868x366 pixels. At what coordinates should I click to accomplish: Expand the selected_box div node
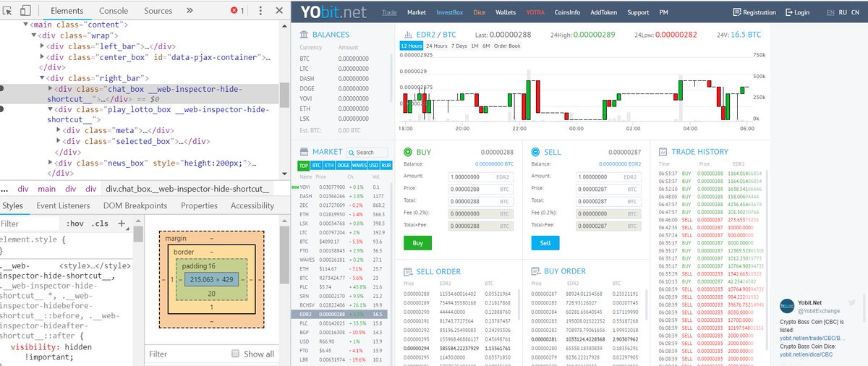[59, 142]
